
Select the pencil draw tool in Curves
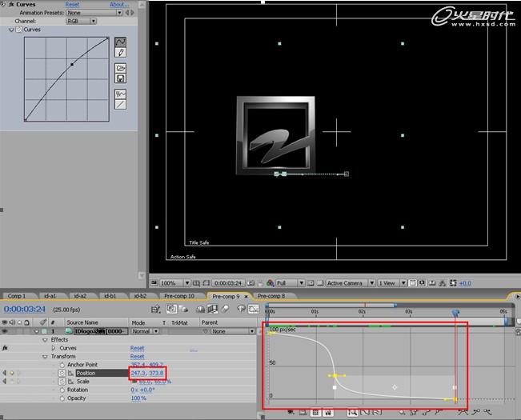point(120,52)
